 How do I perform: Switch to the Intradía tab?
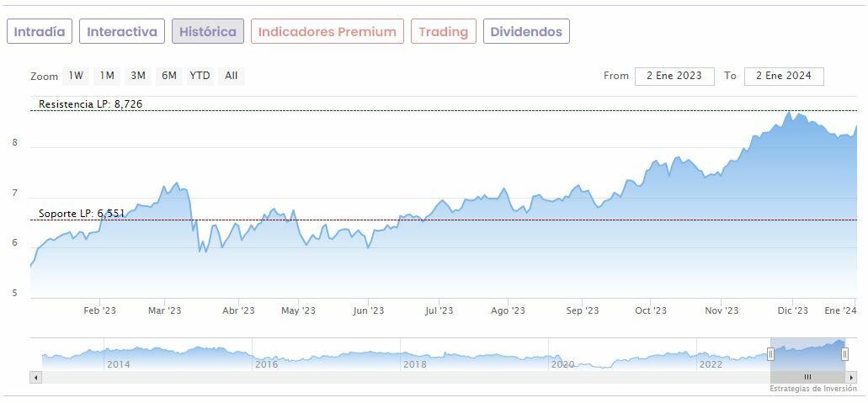[x=40, y=32]
